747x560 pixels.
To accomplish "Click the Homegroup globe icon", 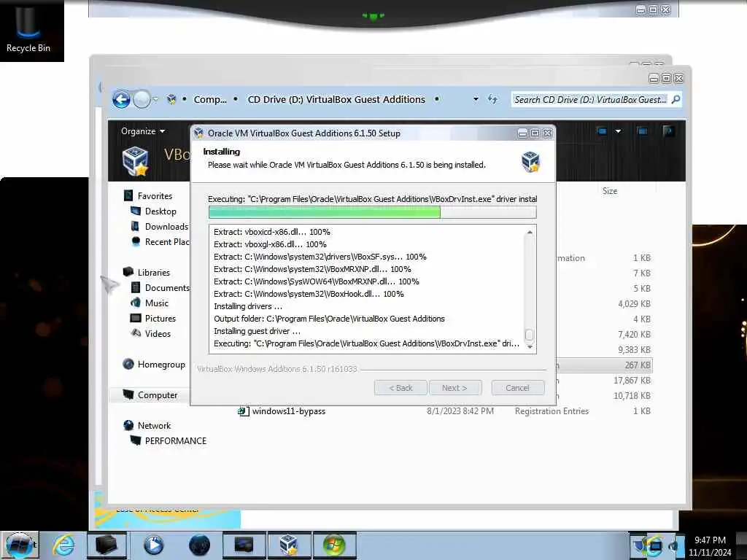I will click(128, 364).
